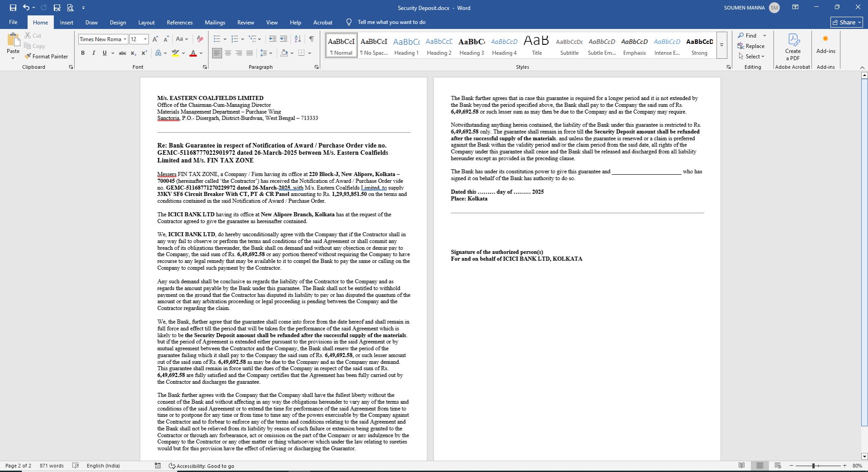Open the SM user account avatar
The height and width of the screenshot is (472, 868).
pyautogui.click(x=774, y=8)
